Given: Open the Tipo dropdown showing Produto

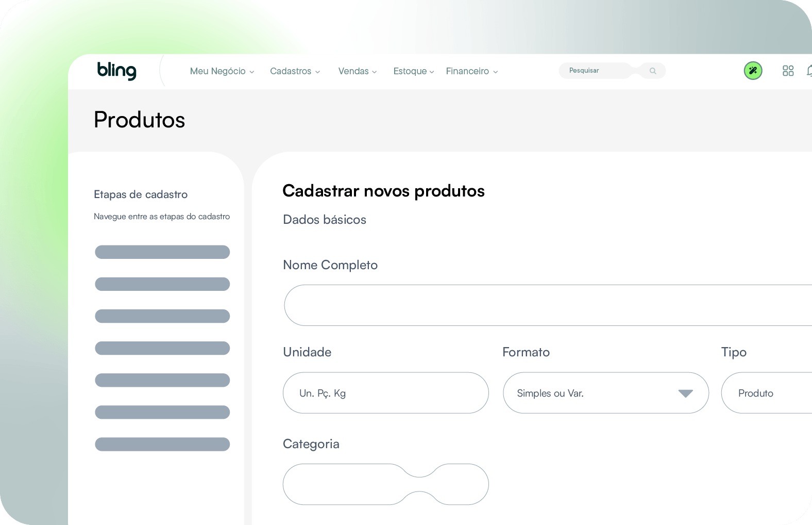Looking at the screenshot, I should click(x=767, y=393).
